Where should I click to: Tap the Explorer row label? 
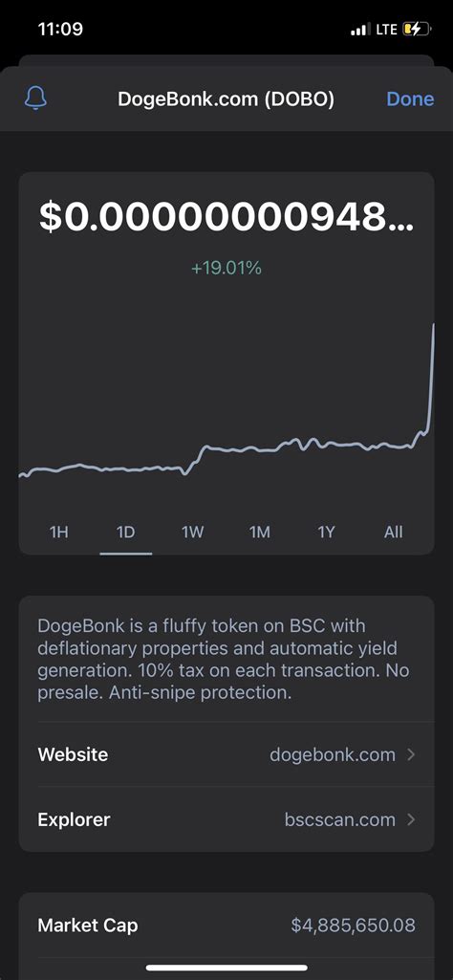(x=74, y=819)
